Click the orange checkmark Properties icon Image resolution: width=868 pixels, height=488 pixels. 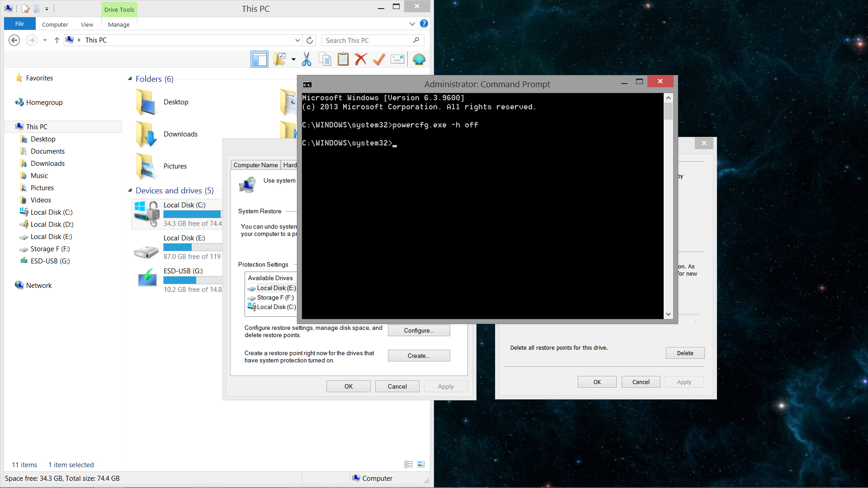pos(379,60)
